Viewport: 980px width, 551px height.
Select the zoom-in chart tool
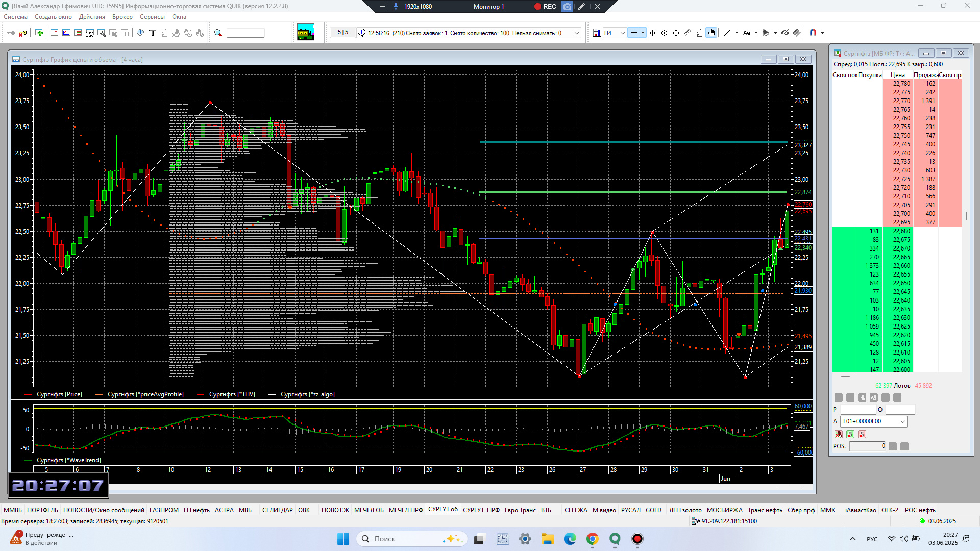[664, 33]
